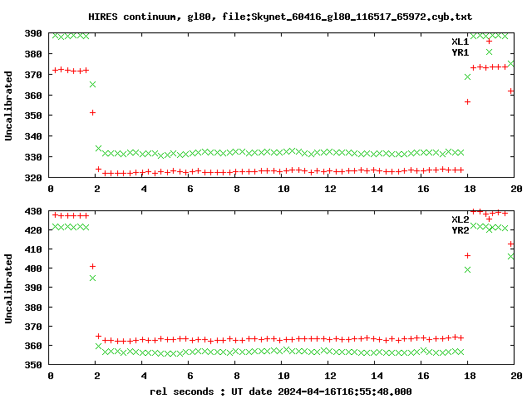Click bottom plot green cross near 399 at 18 seconds
Image resolution: width=532 pixels, height=399 pixels.
click(467, 269)
